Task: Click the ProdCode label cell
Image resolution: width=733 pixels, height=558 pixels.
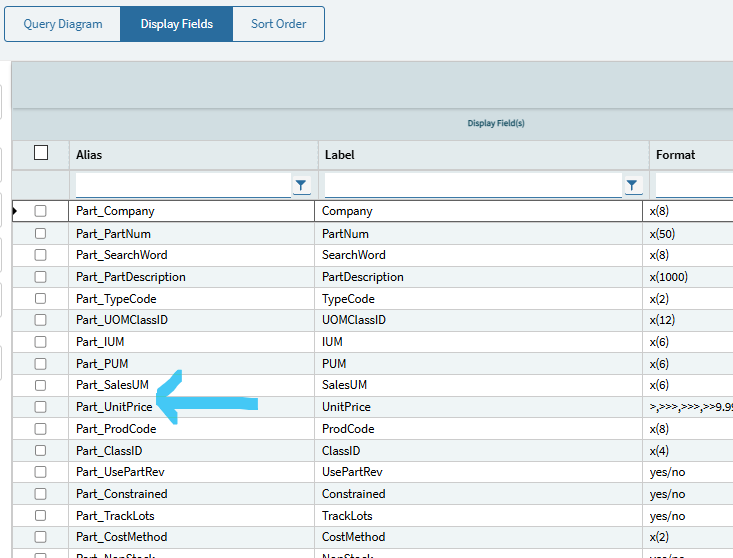Action: pos(479,429)
